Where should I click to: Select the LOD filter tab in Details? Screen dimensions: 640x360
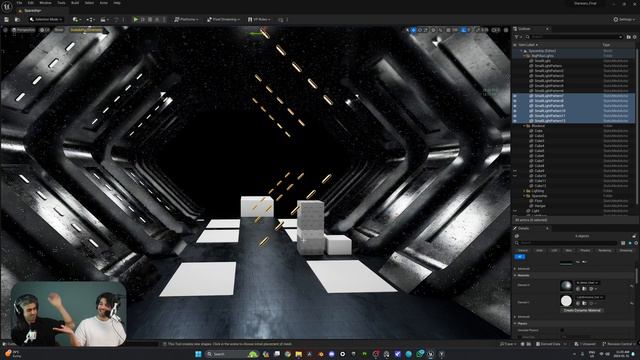554,250
